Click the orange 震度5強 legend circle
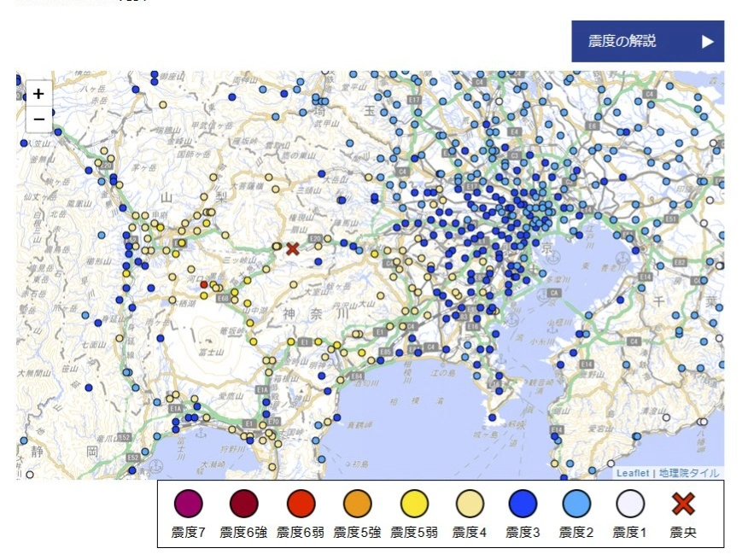The width and height of the screenshot is (748, 560). coord(357,504)
